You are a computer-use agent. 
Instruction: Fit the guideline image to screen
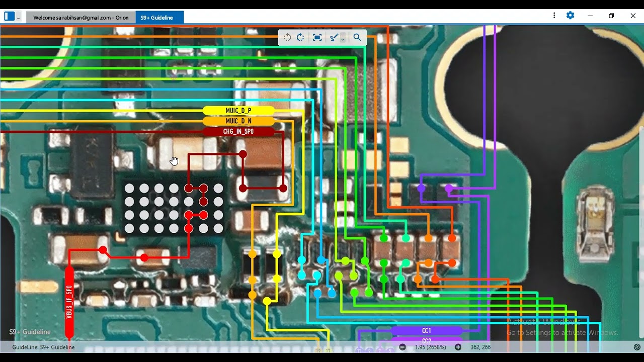coord(317,38)
